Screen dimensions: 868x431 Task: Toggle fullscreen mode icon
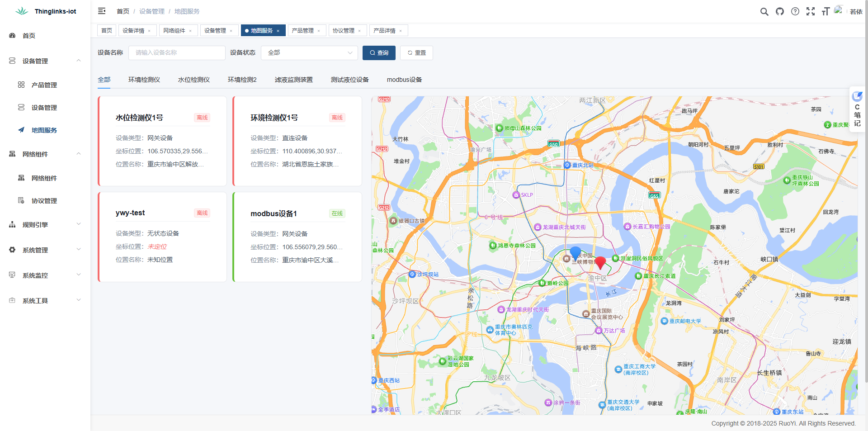[x=811, y=12]
